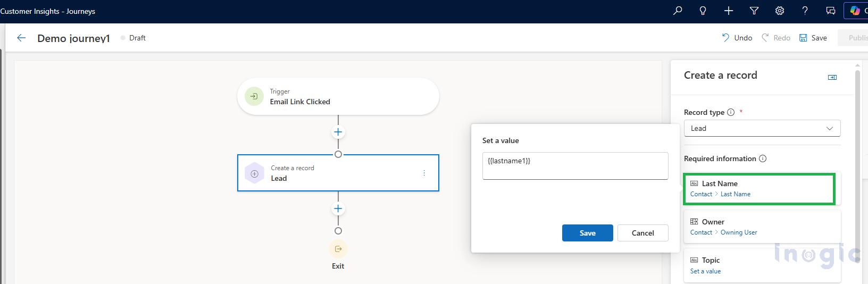
Task: Click the lookup icon on the Owner card
Action: pos(694,222)
